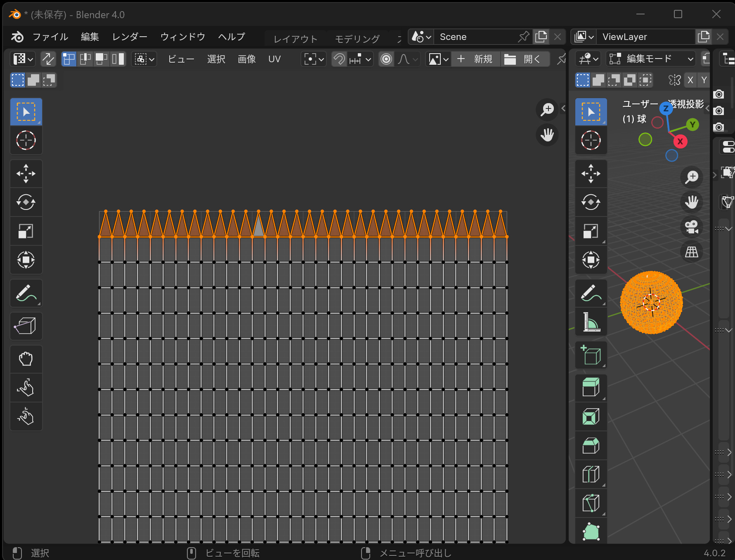Enable proportional editing in UV editor
This screenshot has width=735, height=560.
[386, 59]
